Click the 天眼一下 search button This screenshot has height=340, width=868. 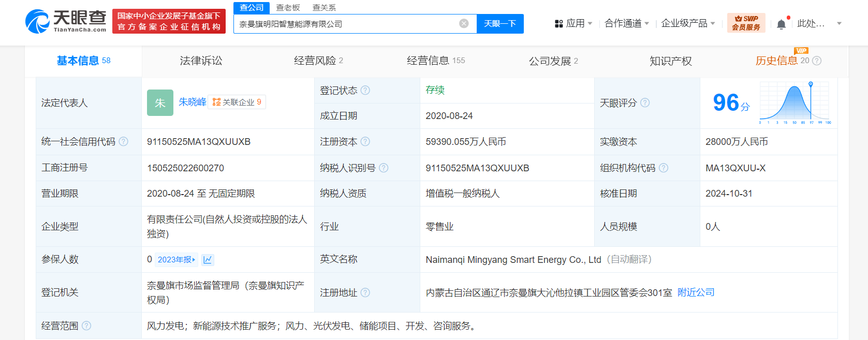point(500,24)
